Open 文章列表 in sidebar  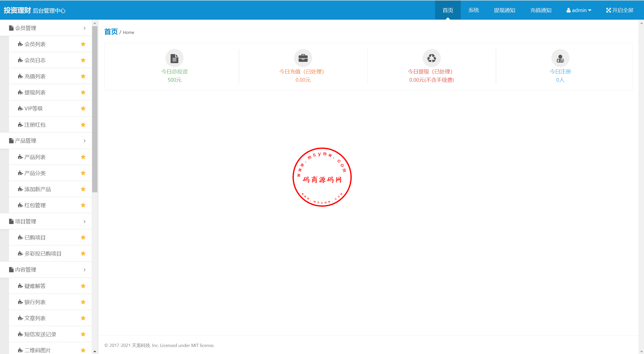click(x=50, y=318)
